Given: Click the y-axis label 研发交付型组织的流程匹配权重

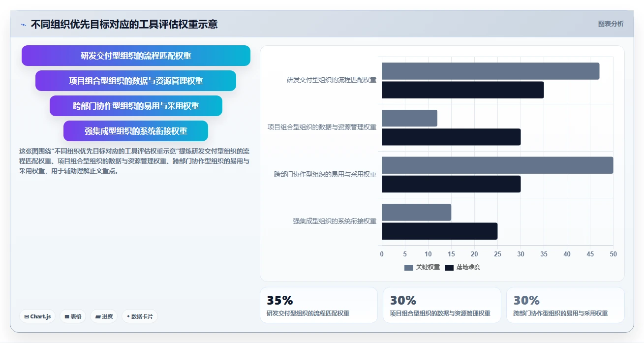Looking at the screenshot, I should (x=332, y=80).
